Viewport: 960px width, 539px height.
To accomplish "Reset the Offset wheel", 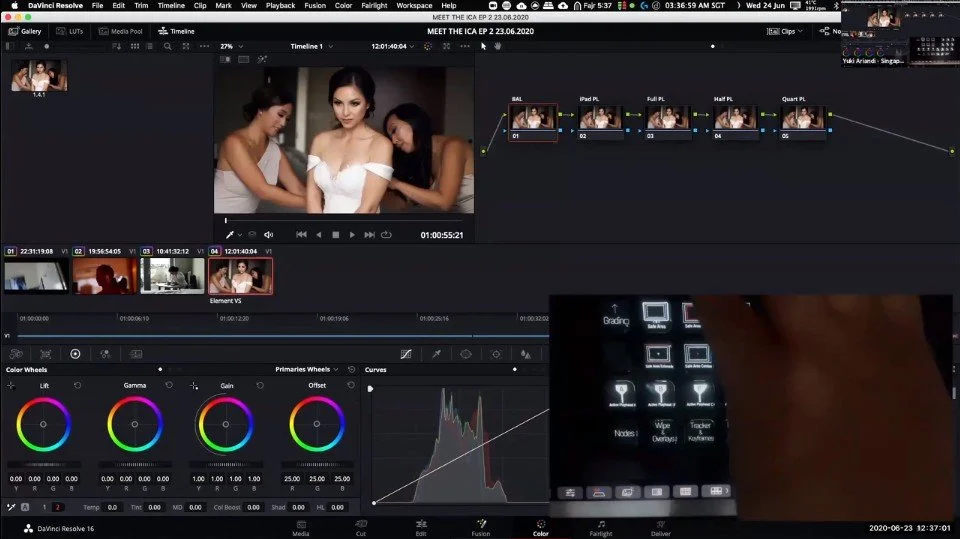I will 351,385.
